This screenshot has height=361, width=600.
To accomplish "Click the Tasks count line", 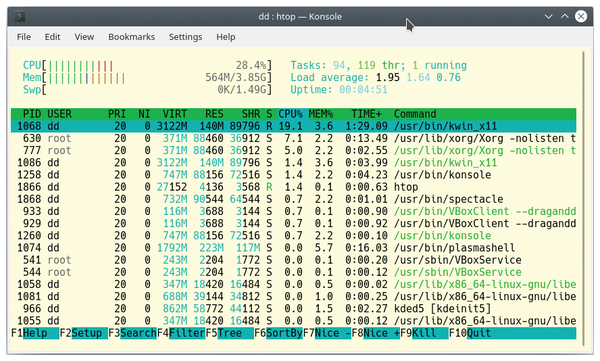I will point(378,65).
